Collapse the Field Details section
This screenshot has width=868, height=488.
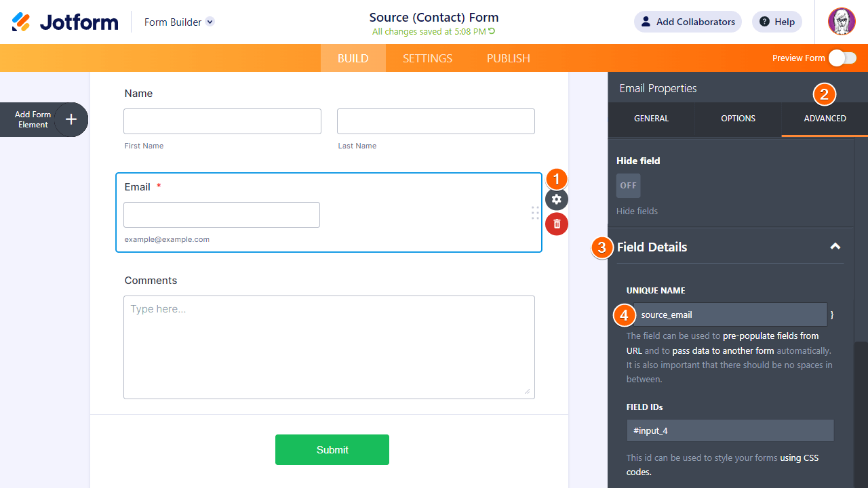point(835,247)
